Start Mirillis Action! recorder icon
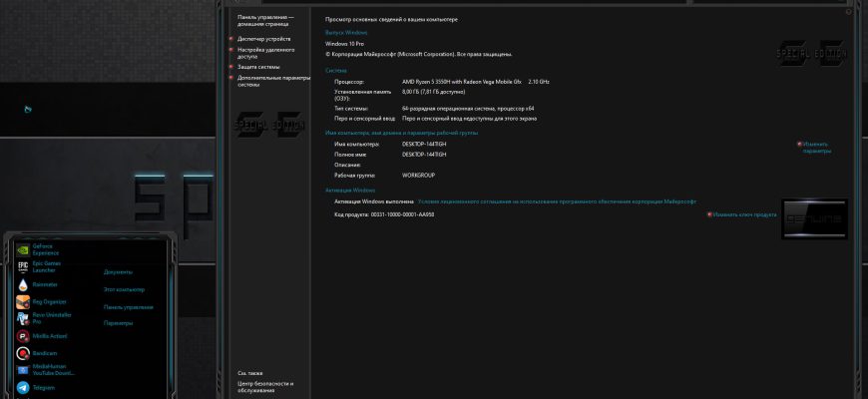The width and height of the screenshot is (868, 399). pyautogui.click(x=23, y=336)
